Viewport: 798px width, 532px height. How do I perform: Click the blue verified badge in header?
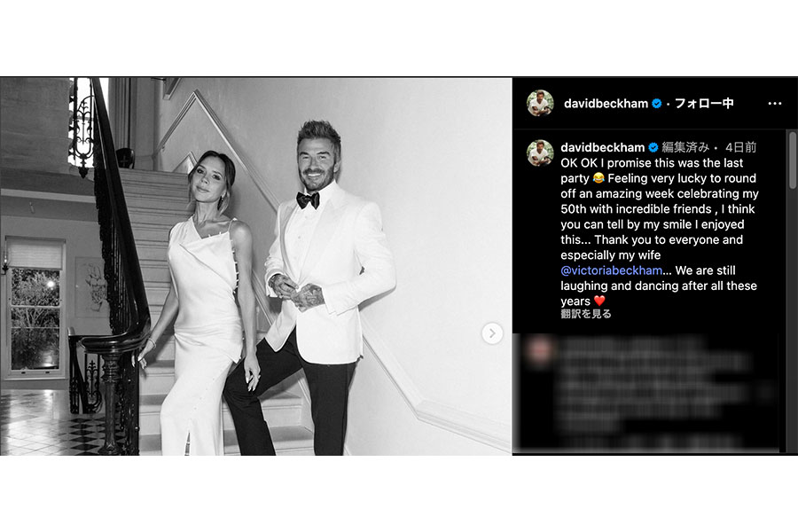tap(657, 104)
